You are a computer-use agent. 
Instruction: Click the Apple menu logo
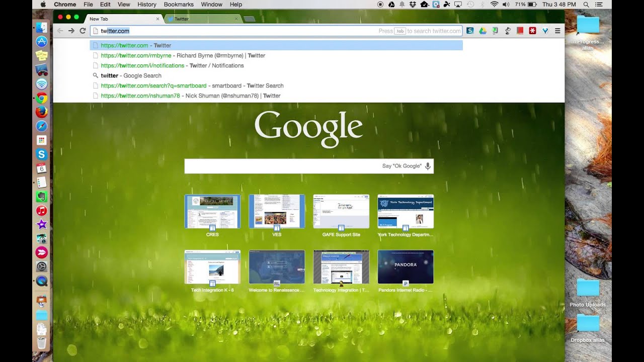pos(43,5)
